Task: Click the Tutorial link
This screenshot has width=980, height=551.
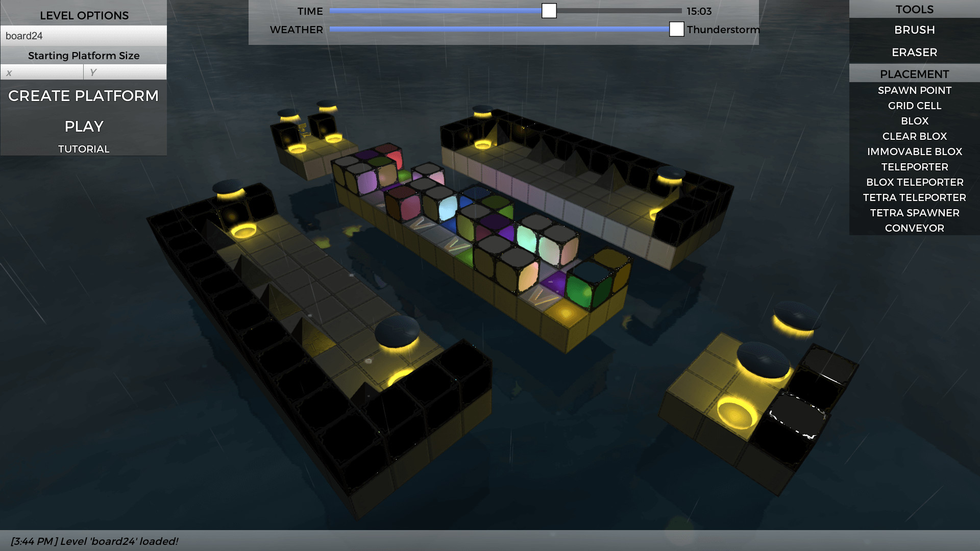Action: [x=84, y=148]
